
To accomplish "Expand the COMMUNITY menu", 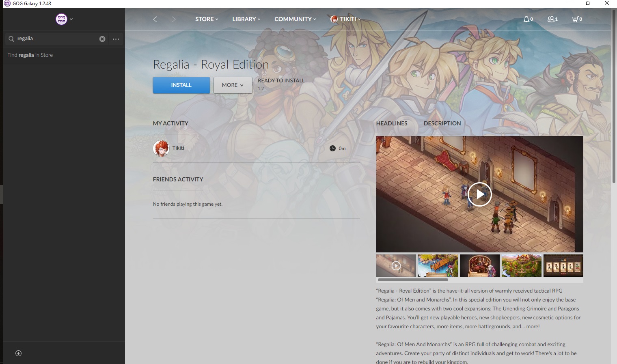I will click(295, 19).
